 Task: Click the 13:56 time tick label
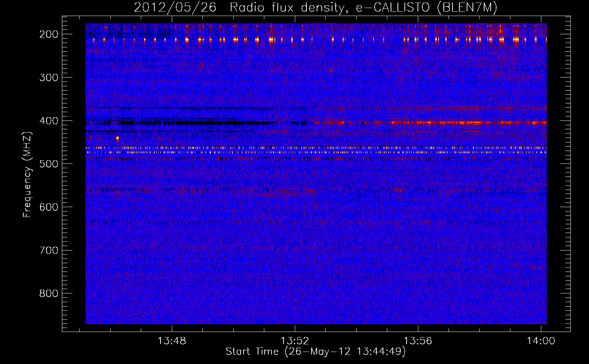(418, 341)
